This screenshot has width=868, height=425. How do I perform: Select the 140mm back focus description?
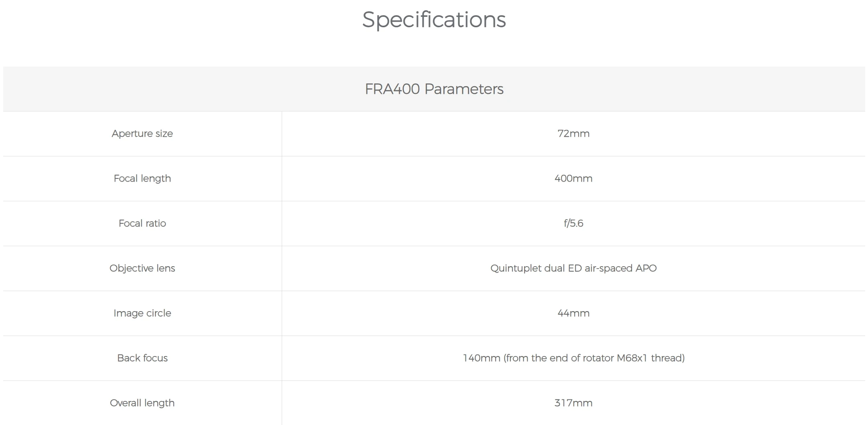573,358
